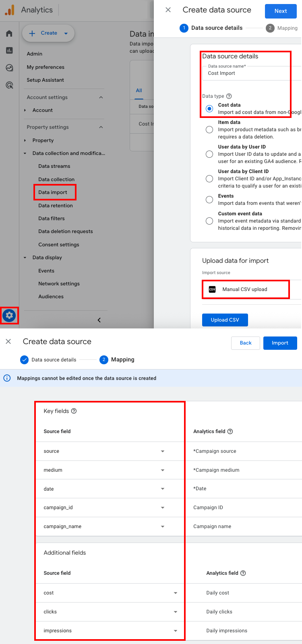302x644 pixels.
Task: Open the Create dropdown button
Action: tap(48, 33)
